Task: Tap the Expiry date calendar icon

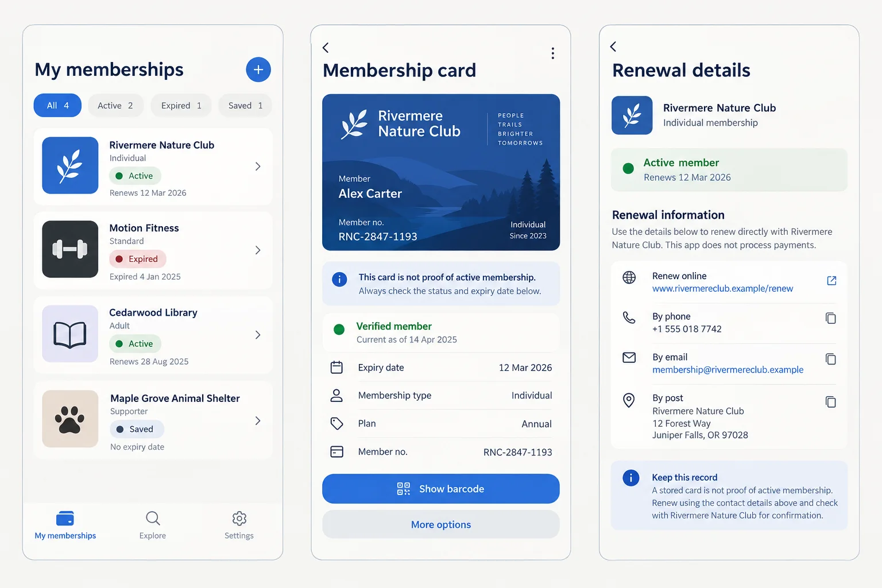Action: (x=337, y=367)
